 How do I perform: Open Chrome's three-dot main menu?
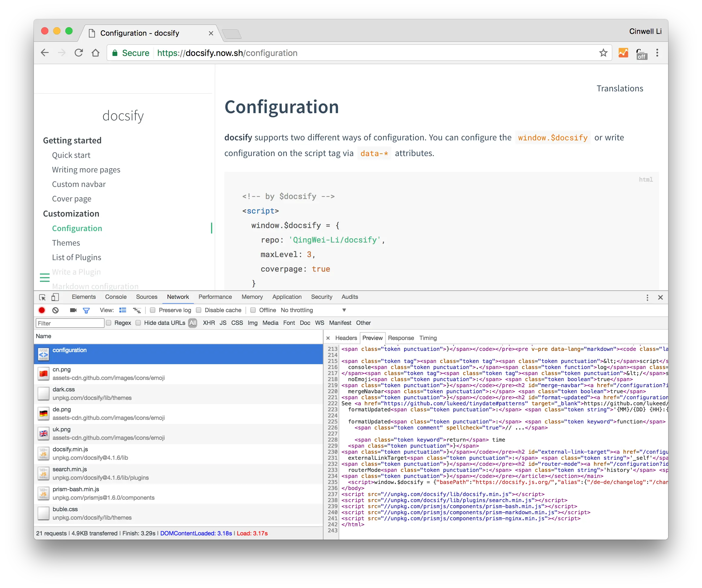[x=657, y=53]
